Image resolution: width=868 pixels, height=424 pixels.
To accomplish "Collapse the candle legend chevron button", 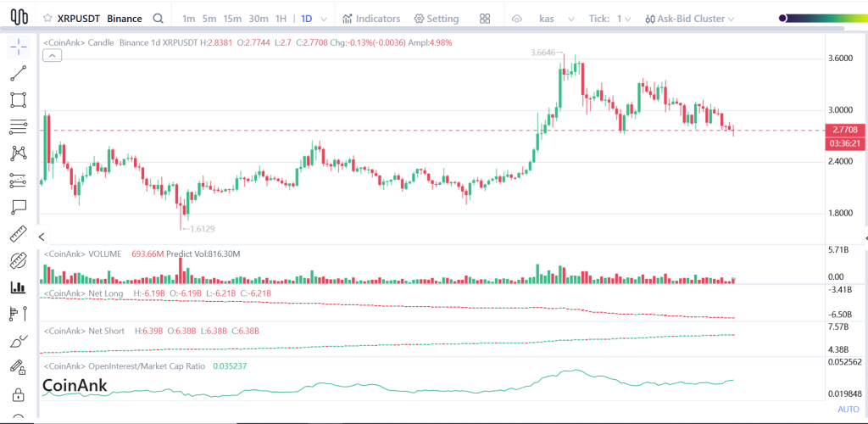I will click(x=52, y=55).
